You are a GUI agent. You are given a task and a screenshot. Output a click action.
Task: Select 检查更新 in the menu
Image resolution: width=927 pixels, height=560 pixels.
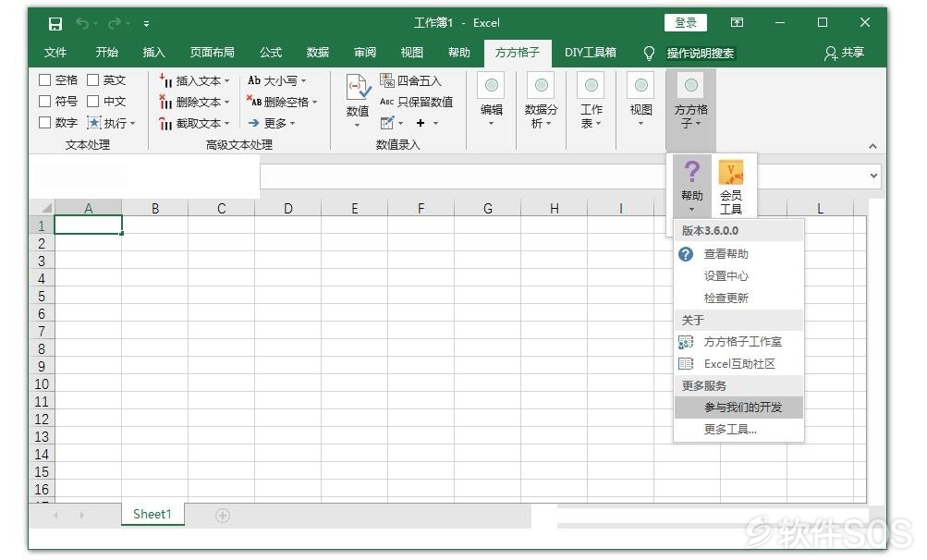739,298
